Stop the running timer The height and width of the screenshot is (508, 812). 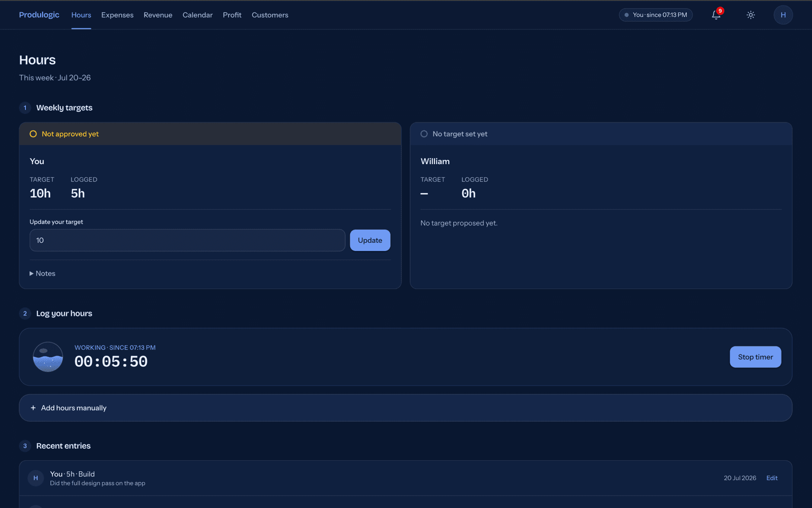click(x=755, y=357)
